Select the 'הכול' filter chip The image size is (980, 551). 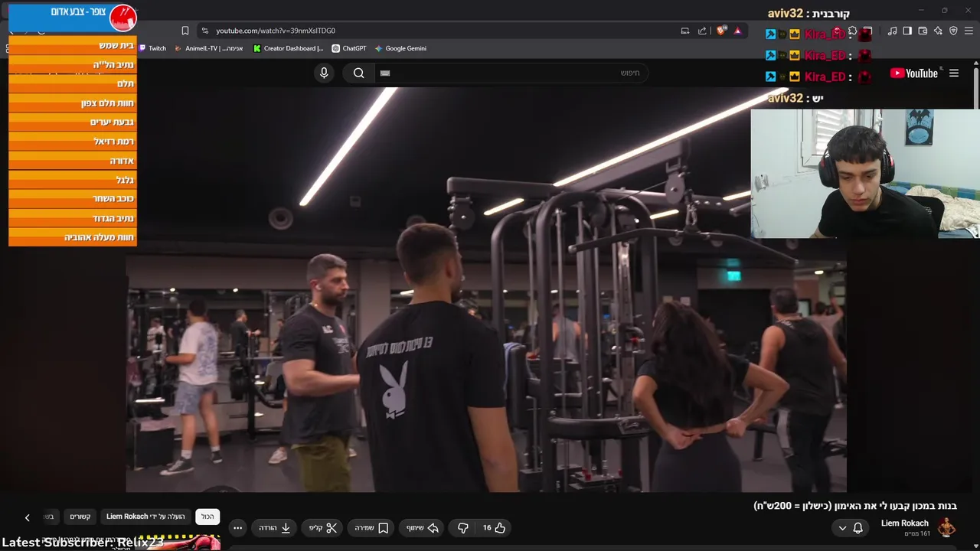click(x=207, y=517)
